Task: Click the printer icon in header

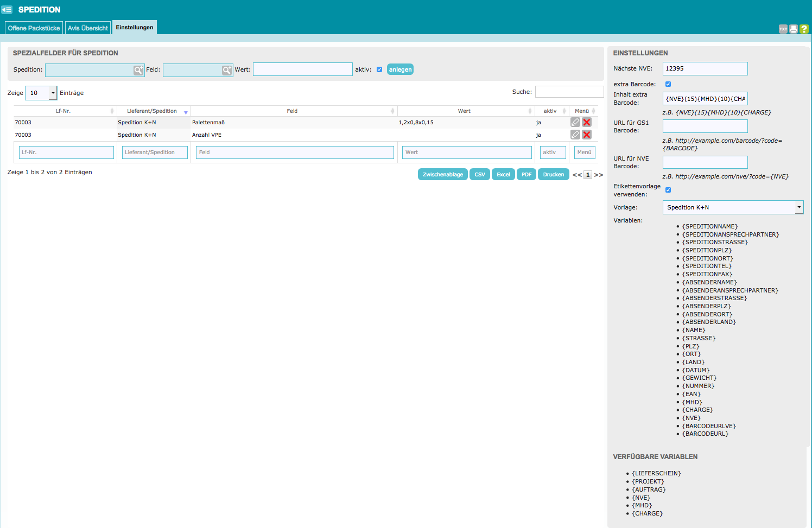Action: [x=794, y=29]
